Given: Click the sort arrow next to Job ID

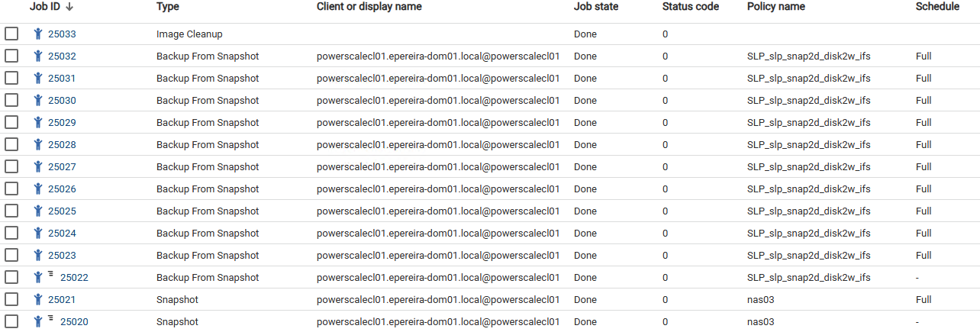Looking at the screenshot, I should (69, 7).
